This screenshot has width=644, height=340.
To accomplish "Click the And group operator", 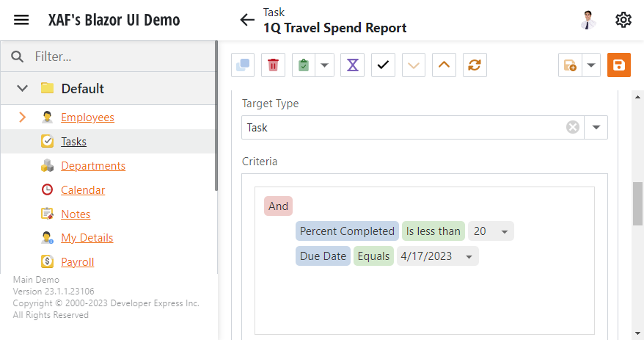I will 278,206.
